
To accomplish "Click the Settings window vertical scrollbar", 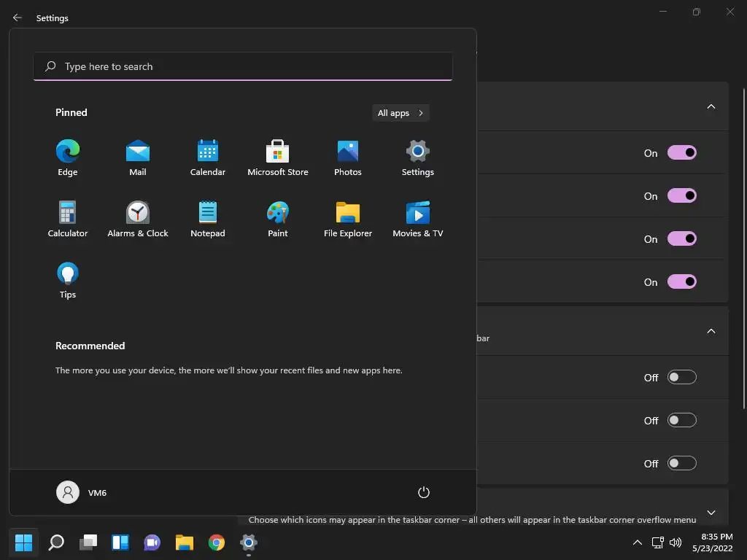I will [x=743, y=248].
